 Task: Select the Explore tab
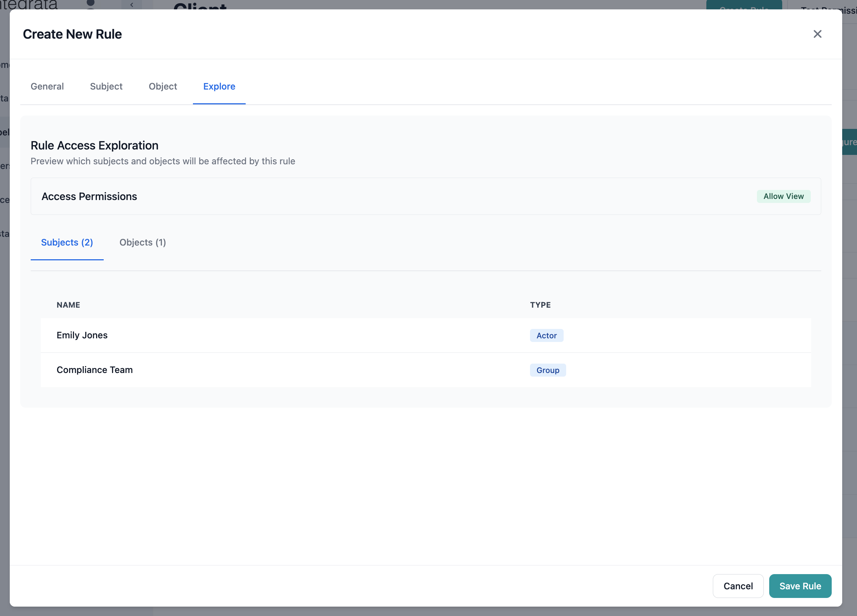tap(219, 87)
